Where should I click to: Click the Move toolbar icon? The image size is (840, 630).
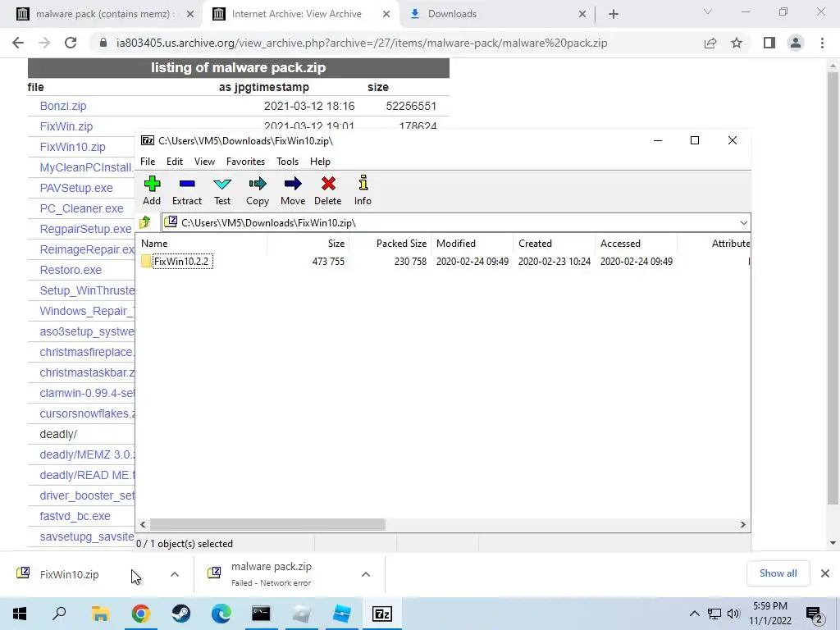pyautogui.click(x=293, y=190)
